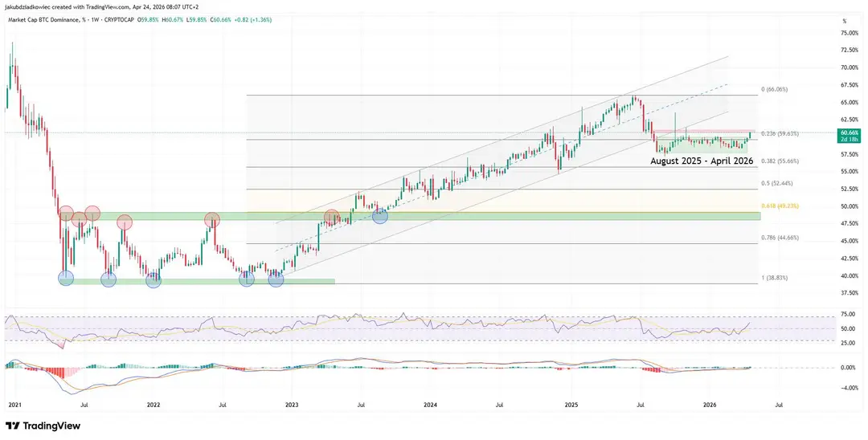Click the close value 'C60.66%' in the header

222,20
